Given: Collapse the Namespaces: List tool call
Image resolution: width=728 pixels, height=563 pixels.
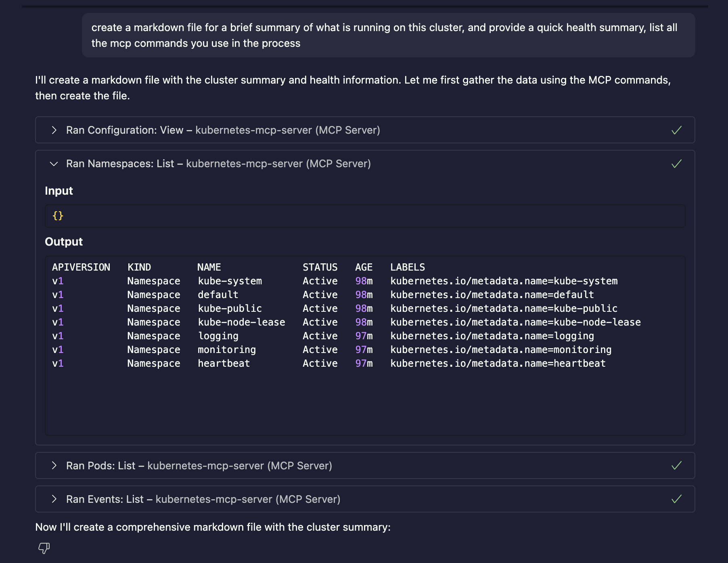Looking at the screenshot, I should pyautogui.click(x=54, y=164).
